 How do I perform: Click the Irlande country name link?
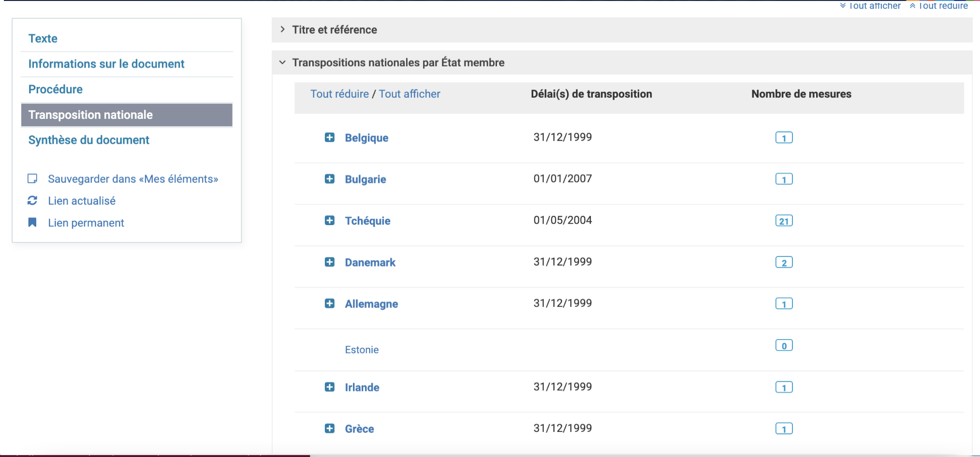click(x=362, y=387)
